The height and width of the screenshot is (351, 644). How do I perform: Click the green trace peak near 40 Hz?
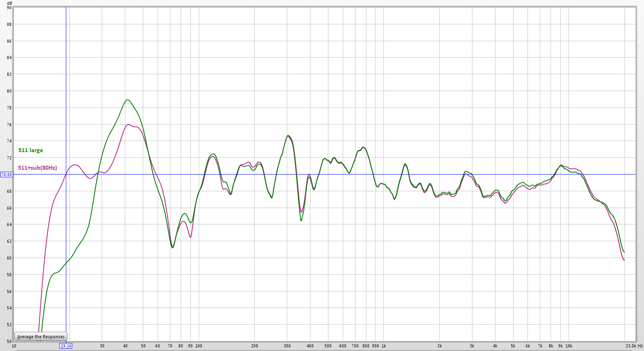tap(127, 100)
